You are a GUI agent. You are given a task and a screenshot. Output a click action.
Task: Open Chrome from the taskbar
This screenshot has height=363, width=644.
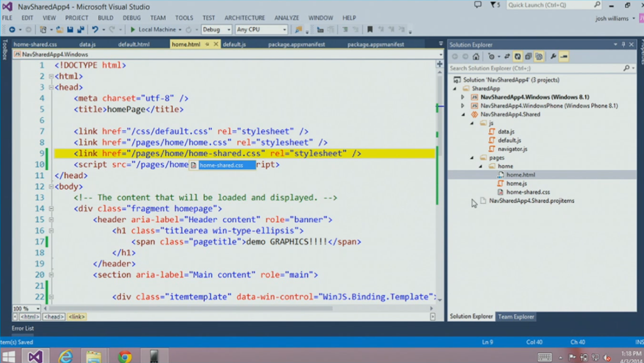click(x=125, y=357)
